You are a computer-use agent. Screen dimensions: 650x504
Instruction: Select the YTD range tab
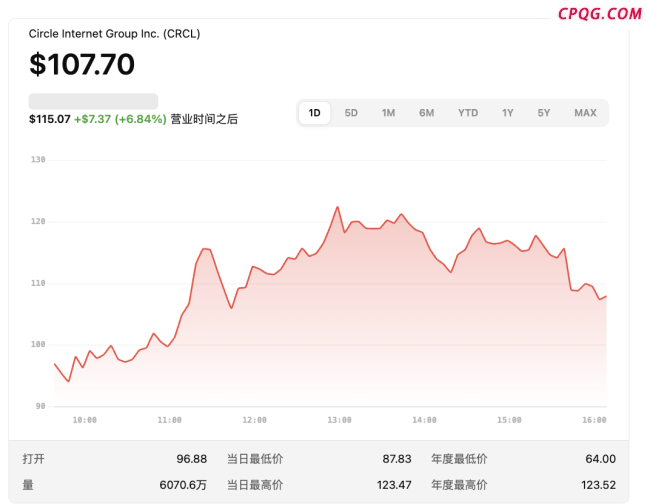coord(468,113)
